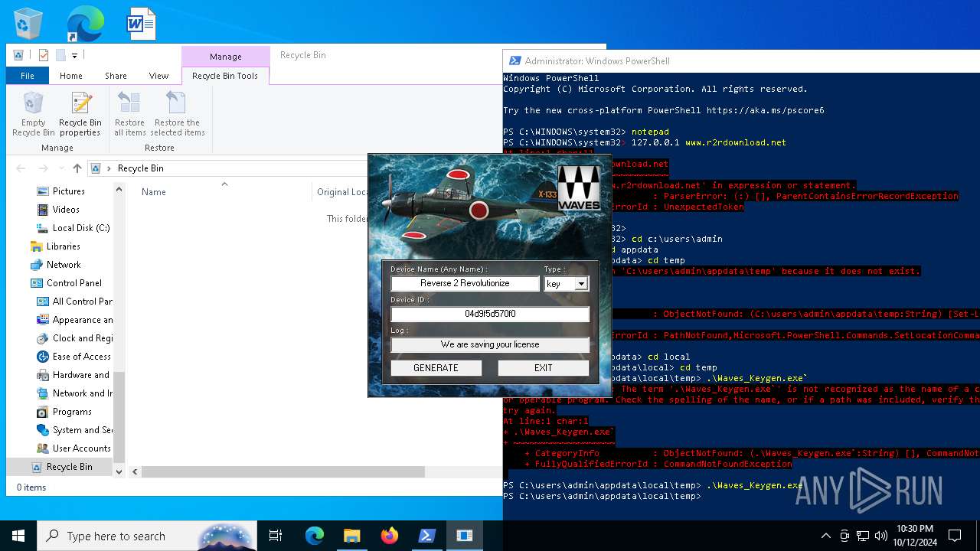Switch to the Home ribbon tab
The width and height of the screenshot is (980, 551).
[x=70, y=76]
